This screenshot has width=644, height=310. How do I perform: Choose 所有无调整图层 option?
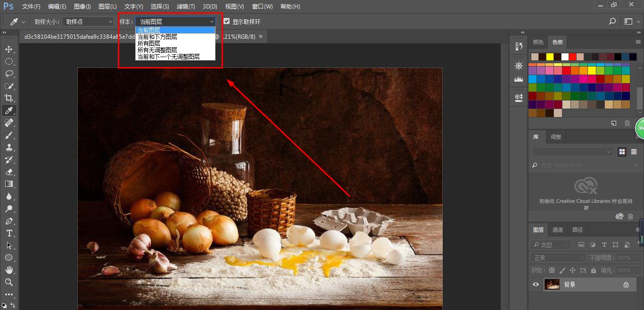pos(175,50)
